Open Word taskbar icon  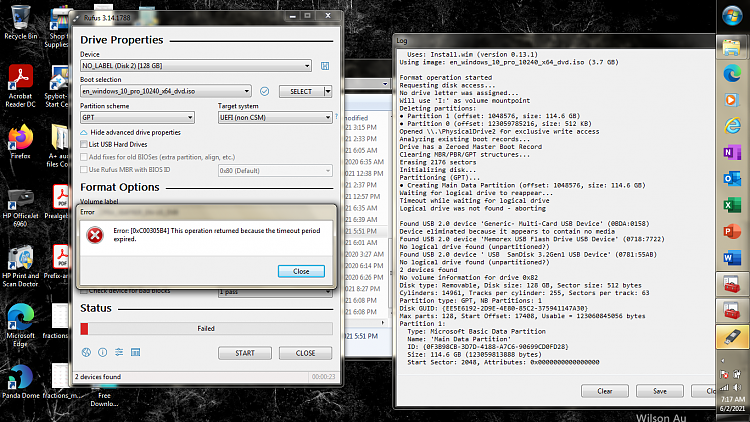732,258
